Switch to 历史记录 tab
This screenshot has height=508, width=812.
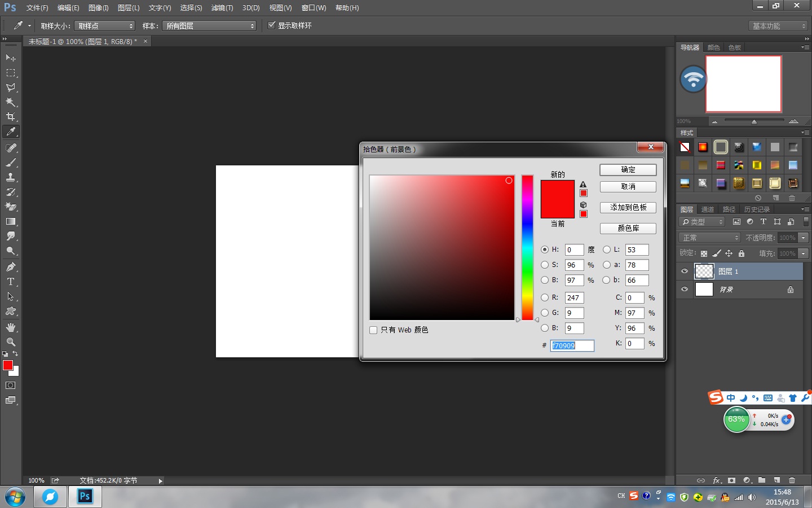pos(757,209)
